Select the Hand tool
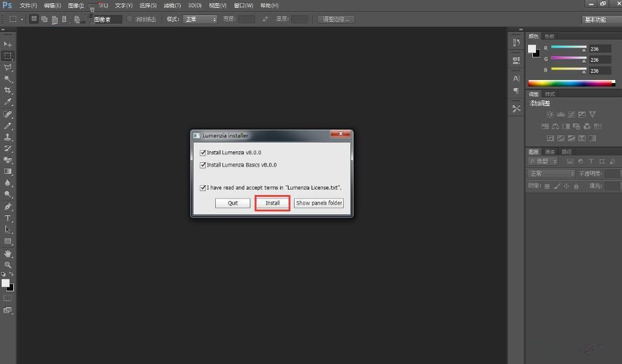622x364 pixels. pos(7,253)
